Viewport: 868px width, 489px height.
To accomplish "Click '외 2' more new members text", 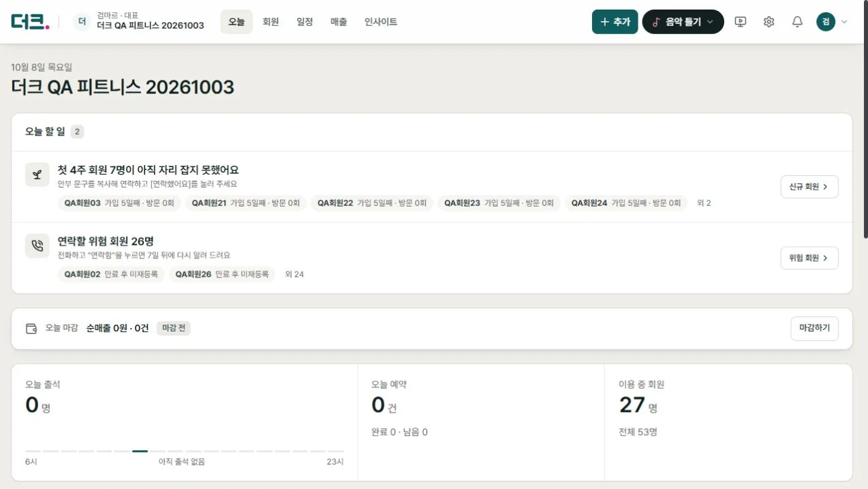I will point(704,203).
